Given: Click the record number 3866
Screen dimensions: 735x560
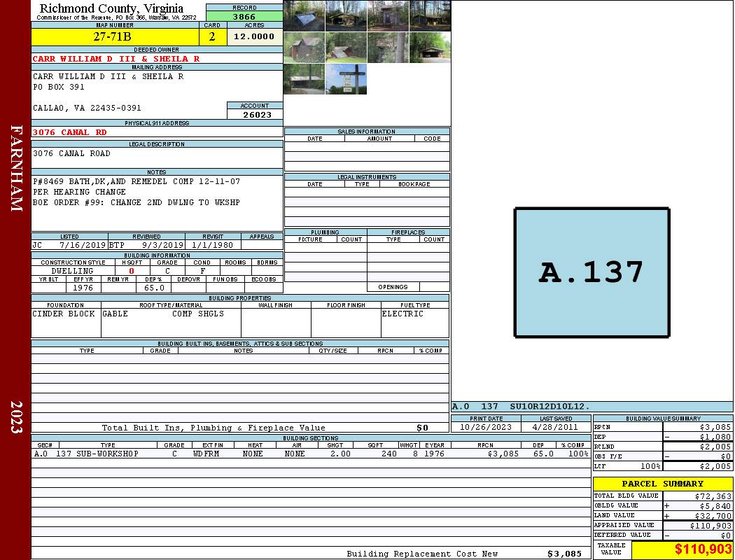Looking at the screenshot, I should 244,16.
